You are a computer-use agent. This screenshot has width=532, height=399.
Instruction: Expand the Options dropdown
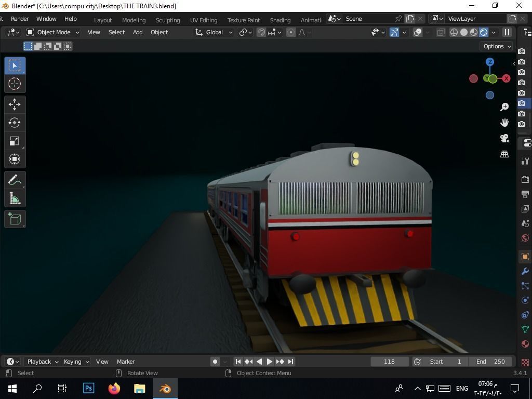pos(496,46)
